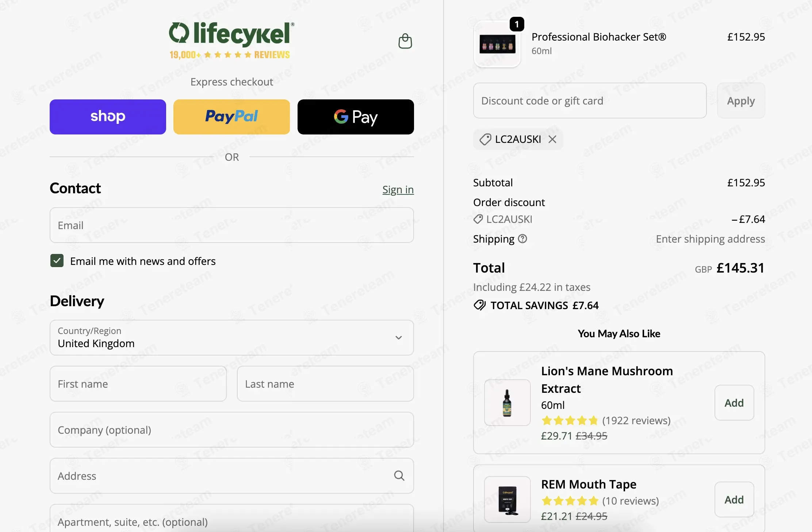Add REM Mouth Tape to order
Image resolution: width=812 pixels, height=532 pixels.
(x=734, y=499)
